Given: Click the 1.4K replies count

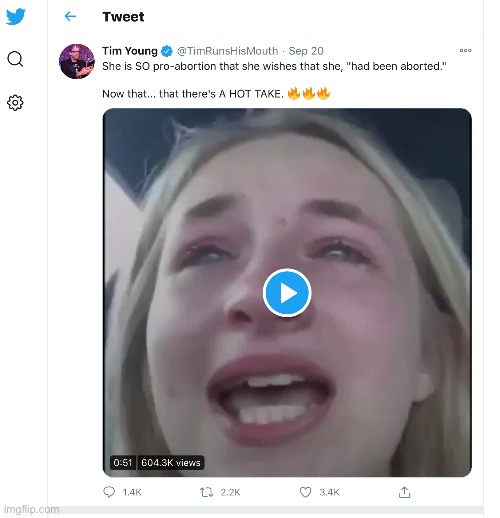Looking at the screenshot, I should 132,492.
